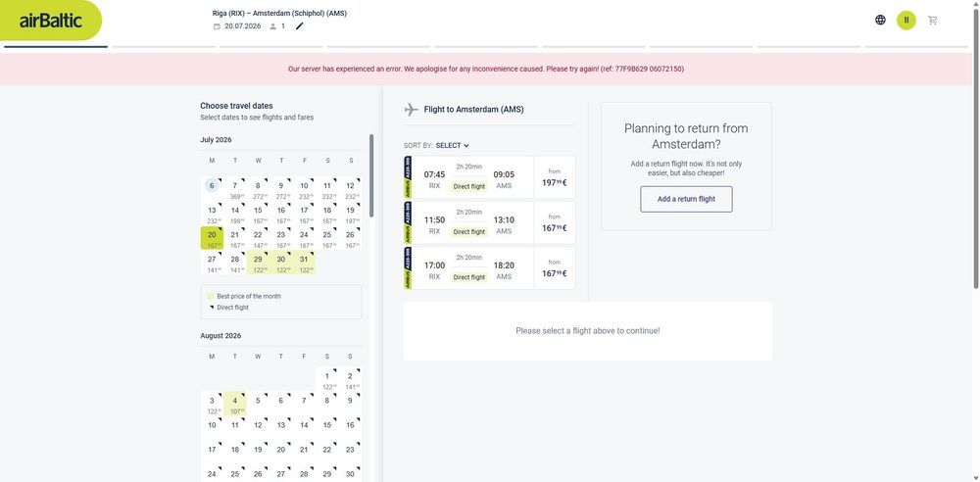Click the pause-style profile circle icon

[x=906, y=20]
